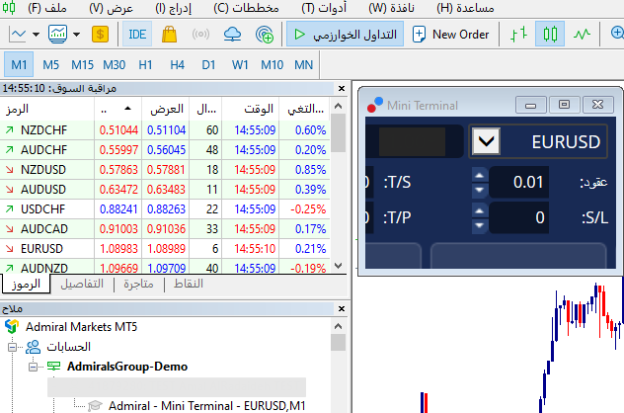Viewport: 624px width, 413px height.
Task: Select the M15 timeframe
Action: point(82,64)
